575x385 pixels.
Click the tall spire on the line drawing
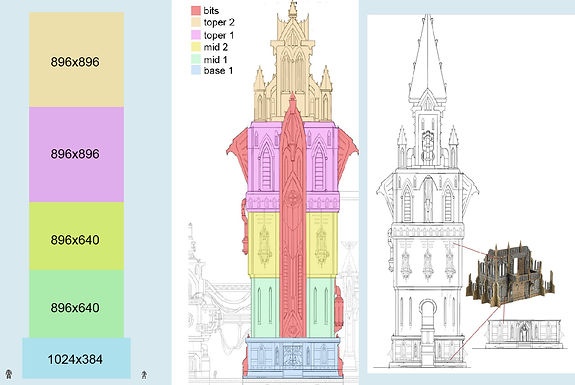(428, 59)
